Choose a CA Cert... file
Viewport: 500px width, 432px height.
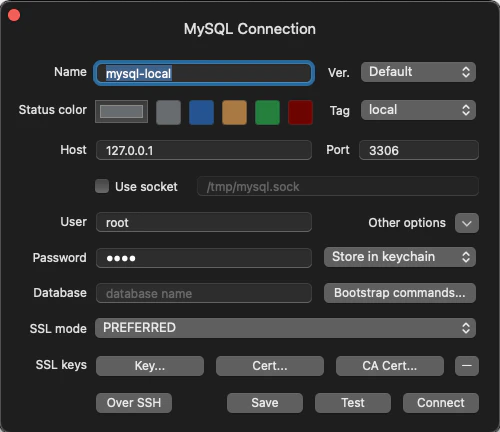[x=390, y=366]
